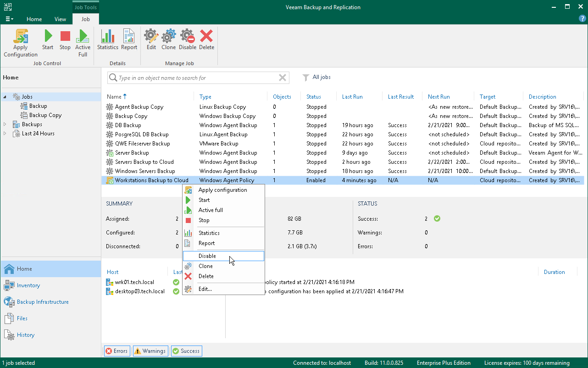Sort jobs by the Objects column header
Viewport: 588px width, 368px height.
point(282,97)
